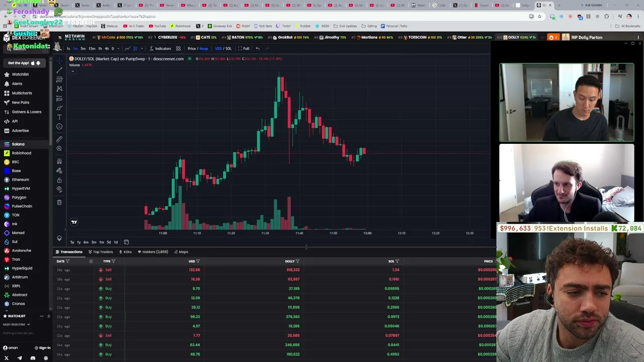Open the Telegram icon in the sidebar footer
This screenshot has height=362, width=644.
(20, 358)
